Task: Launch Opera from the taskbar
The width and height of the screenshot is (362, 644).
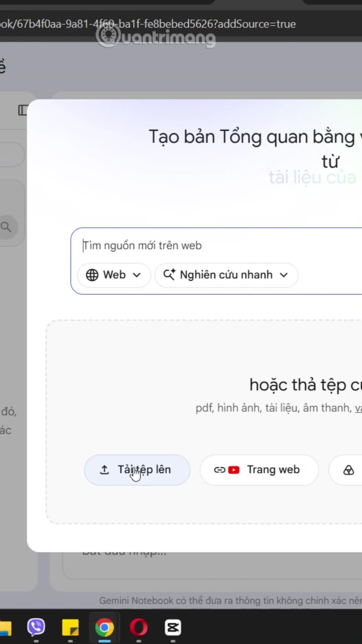Action: [x=139, y=628]
